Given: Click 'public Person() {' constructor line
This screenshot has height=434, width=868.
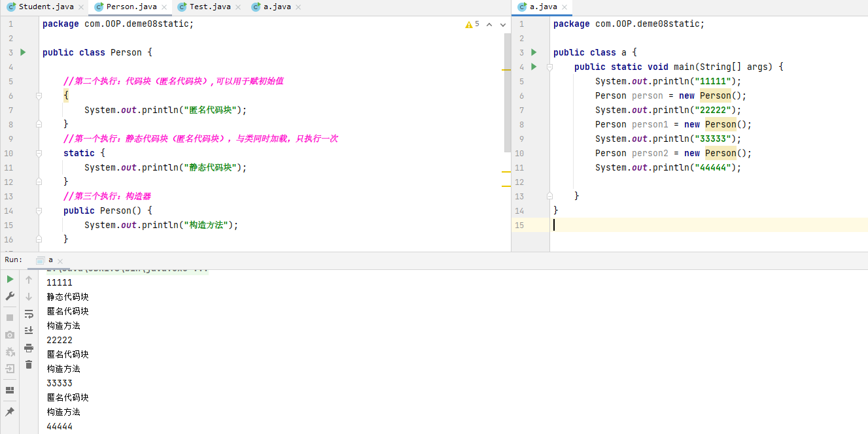Looking at the screenshot, I should tap(108, 210).
